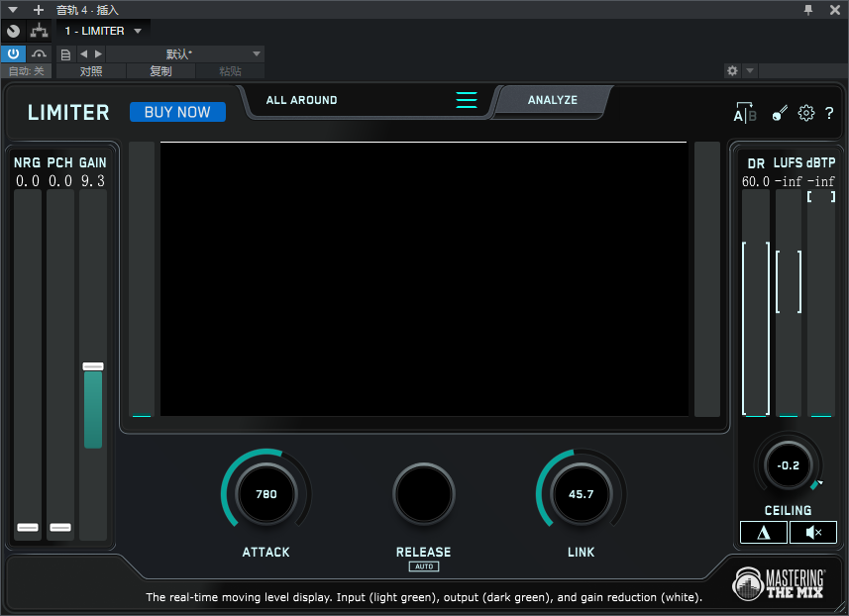The image size is (849, 616).
Task: Click the 对照 compare button
Action: point(91,71)
